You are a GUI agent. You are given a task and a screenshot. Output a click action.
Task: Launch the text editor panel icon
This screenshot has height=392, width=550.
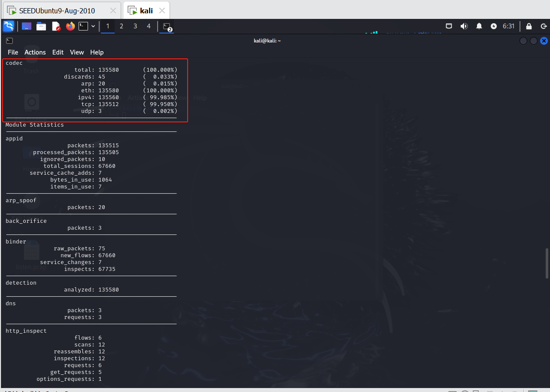click(56, 26)
